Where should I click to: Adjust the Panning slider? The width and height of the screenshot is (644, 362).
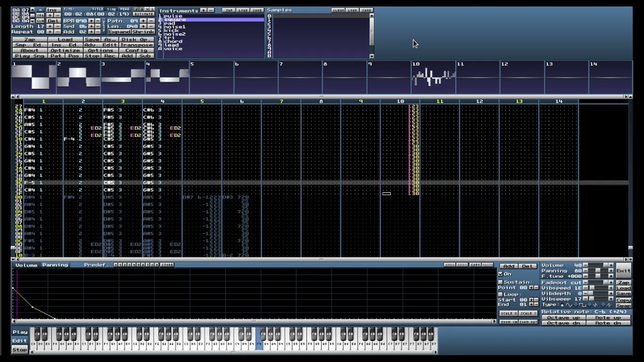(598, 270)
